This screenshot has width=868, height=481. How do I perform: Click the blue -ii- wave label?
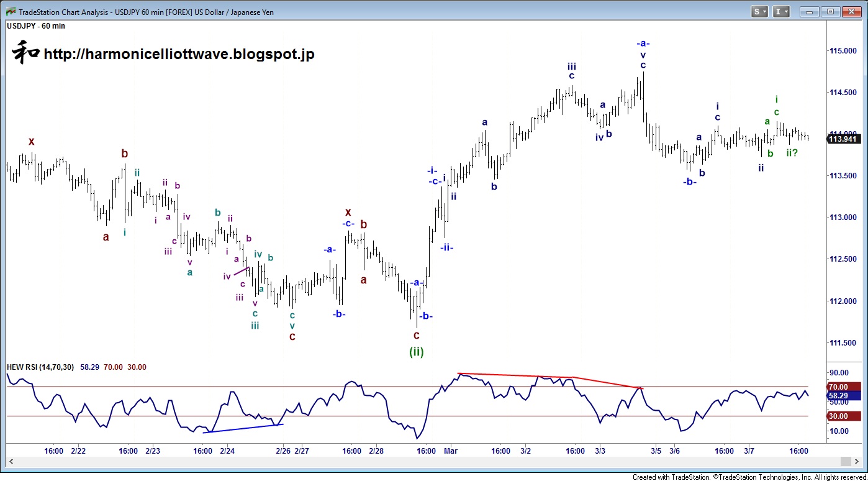447,247
